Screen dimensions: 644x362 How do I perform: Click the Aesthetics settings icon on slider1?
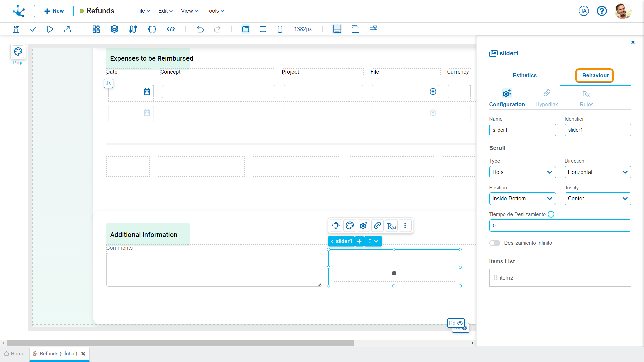click(350, 226)
